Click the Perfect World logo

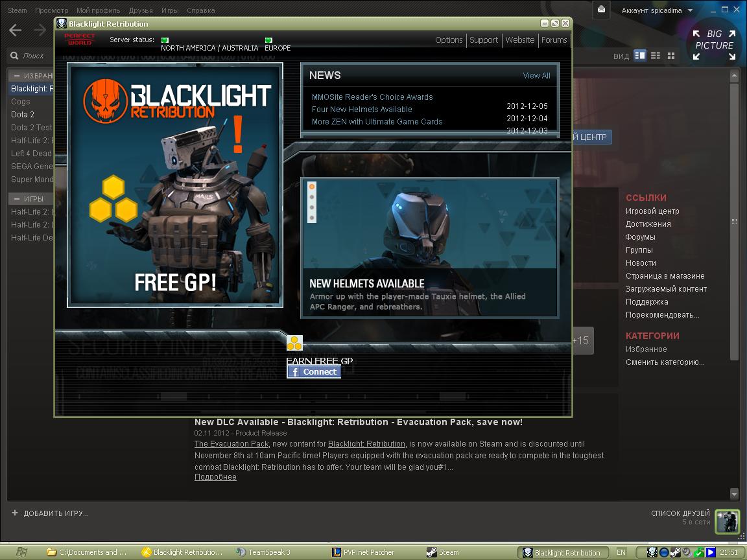80,40
